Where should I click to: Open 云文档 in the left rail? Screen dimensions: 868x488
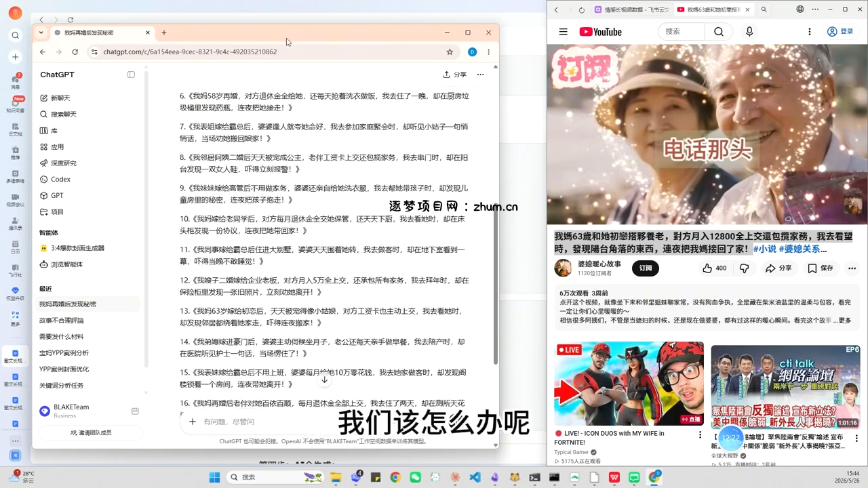tap(16, 129)
